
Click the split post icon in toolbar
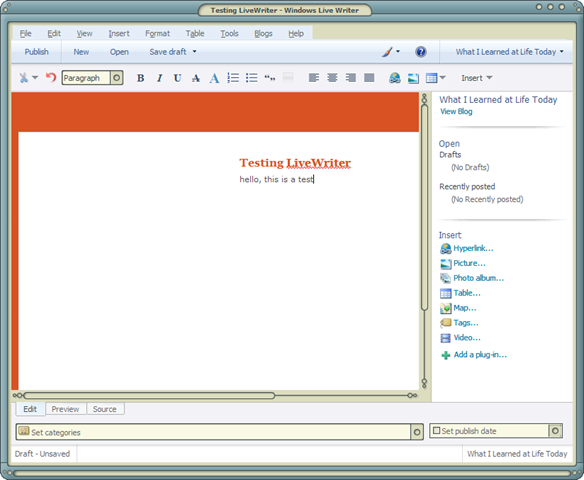pyautogui.click(x=288, y=77)
